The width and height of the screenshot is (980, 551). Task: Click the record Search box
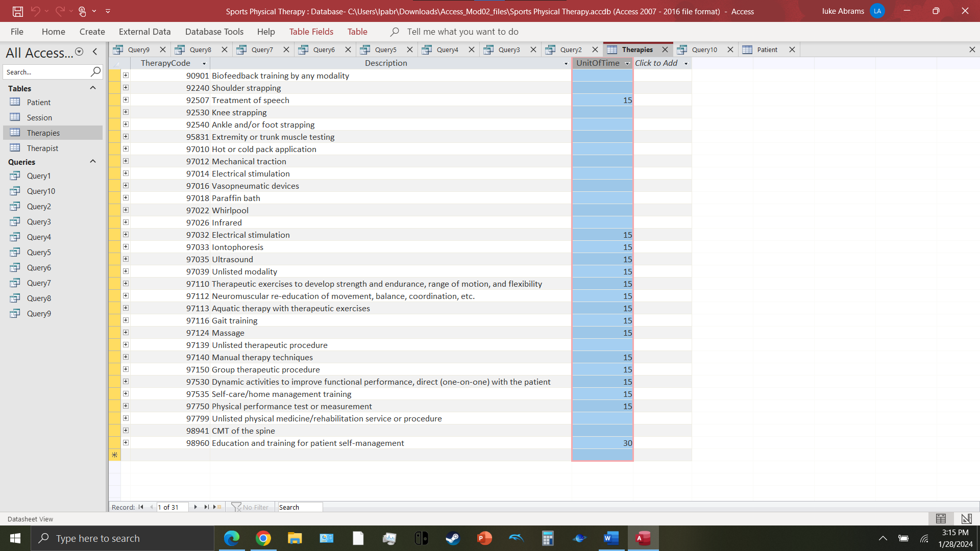coord(299,507)
